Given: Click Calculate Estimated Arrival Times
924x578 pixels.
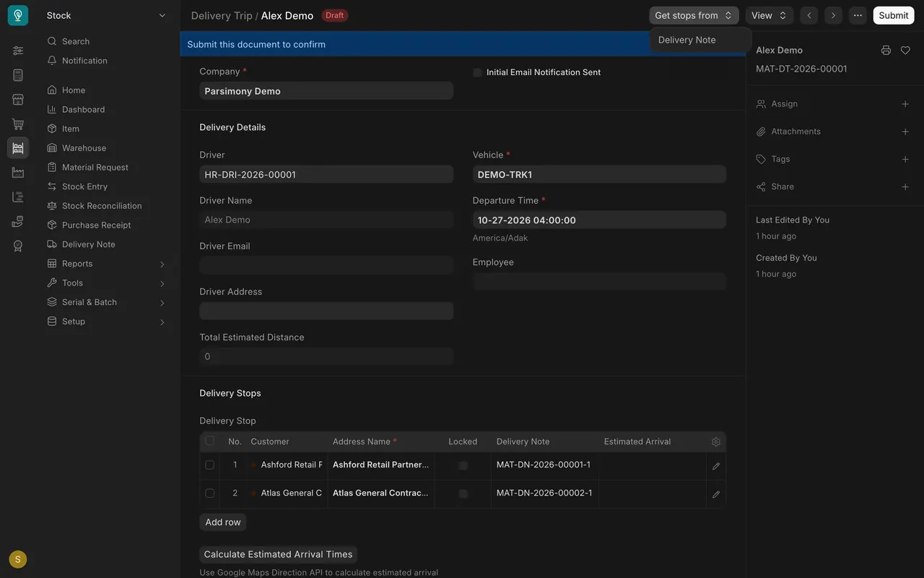Looking at the screenshot, I should click(x=278, y=554).
